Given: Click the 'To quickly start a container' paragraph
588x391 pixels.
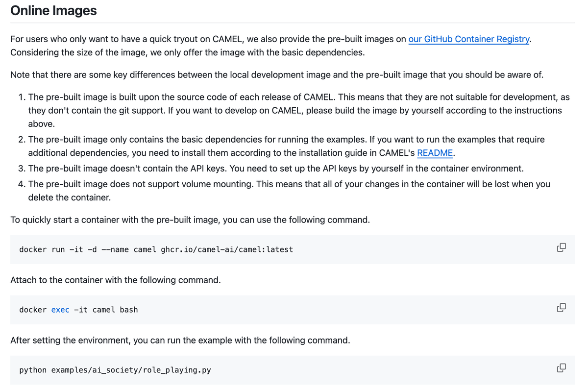Looking at the screenshot, I should 190,220.
